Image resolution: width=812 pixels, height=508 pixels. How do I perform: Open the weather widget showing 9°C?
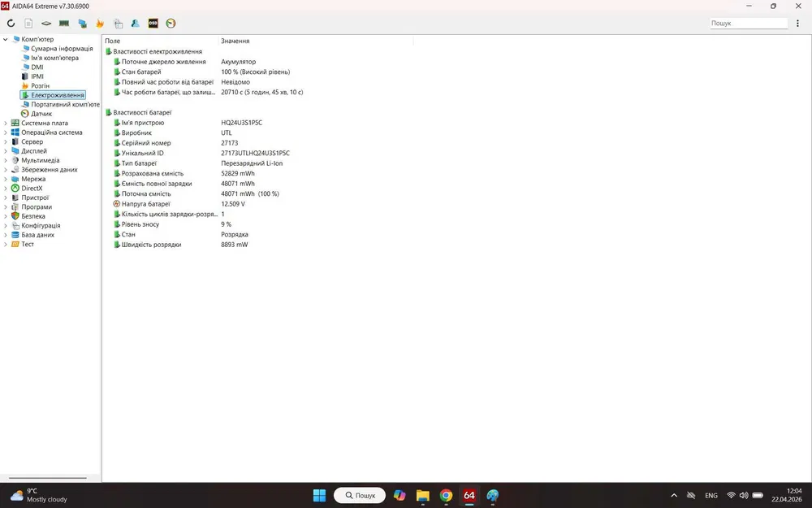[x=39, y=496]
